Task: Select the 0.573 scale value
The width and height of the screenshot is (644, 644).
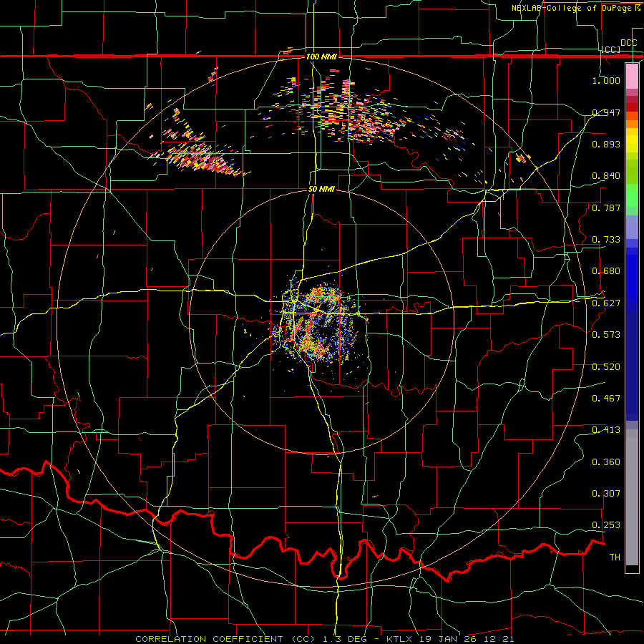Action: [x=606, y=334]
